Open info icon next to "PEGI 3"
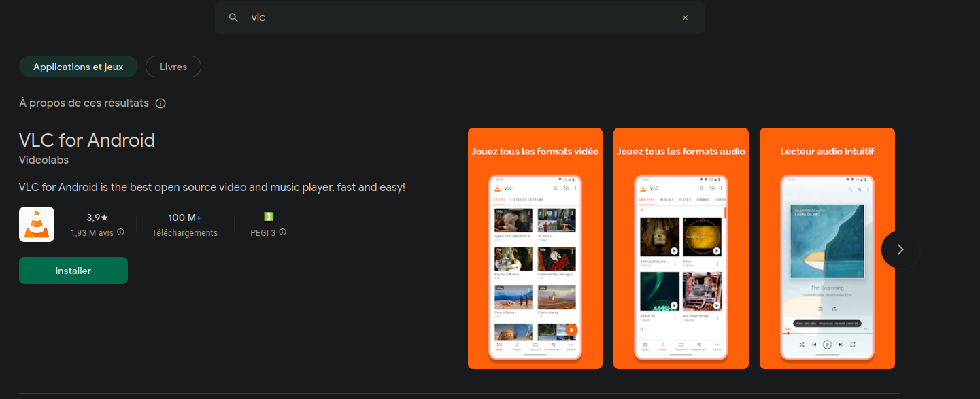Screen dimensions: 980x399 pyautogui.click(x=283, y=232)
